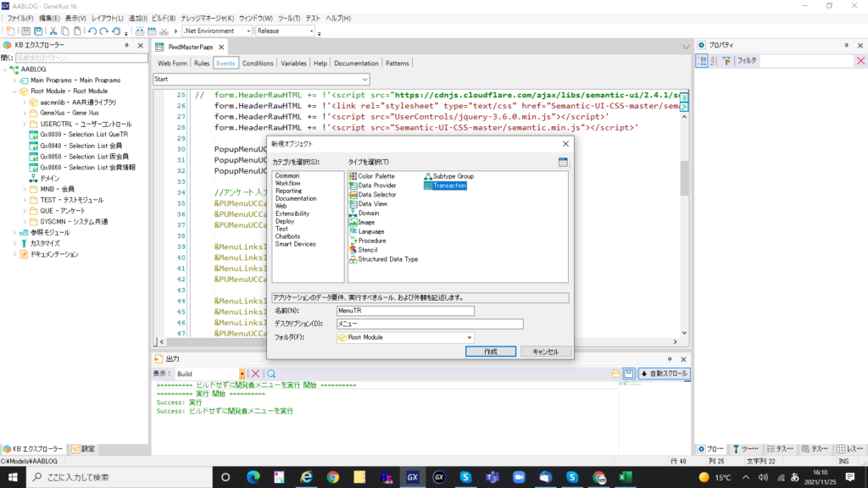Screen dimensions: 868x488
Task: Select Image object type
Action: [x=361, y=223]
